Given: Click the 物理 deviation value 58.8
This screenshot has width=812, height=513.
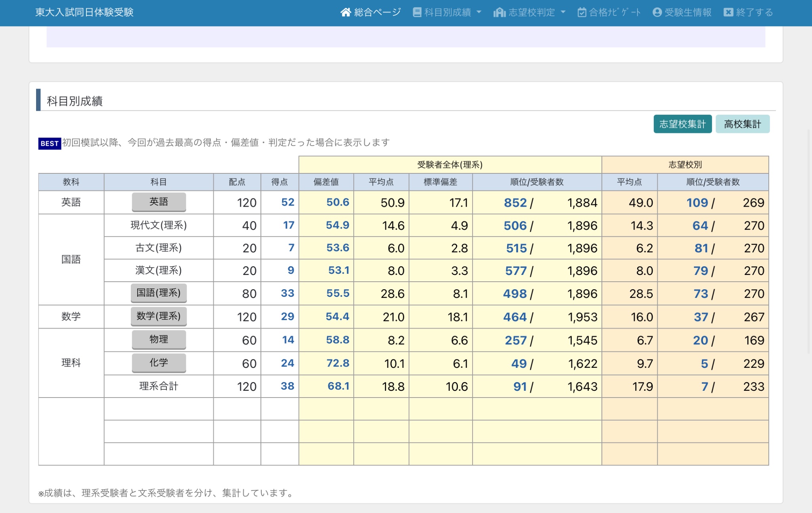Looking at the screenshot, I should coord(338,340).
